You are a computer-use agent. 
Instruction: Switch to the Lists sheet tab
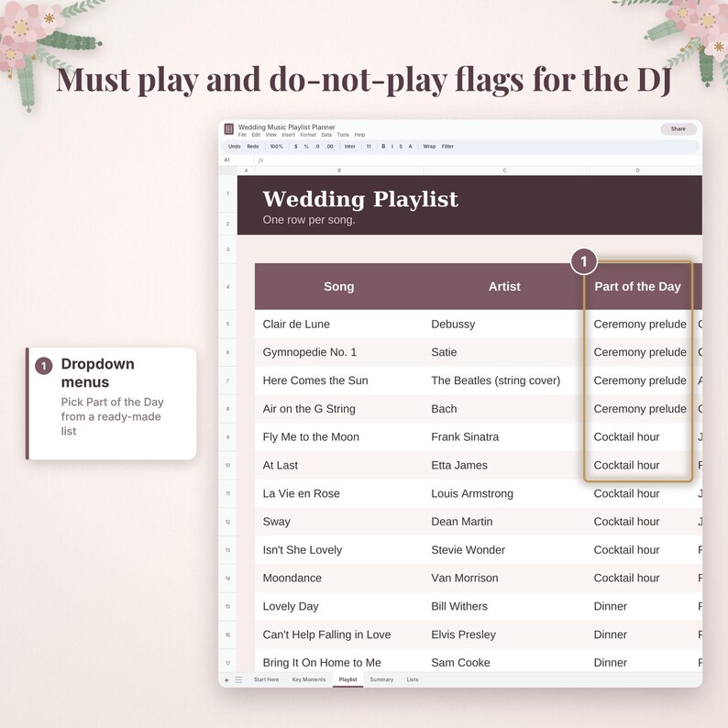pyautogui.click(x=413, y=679)
